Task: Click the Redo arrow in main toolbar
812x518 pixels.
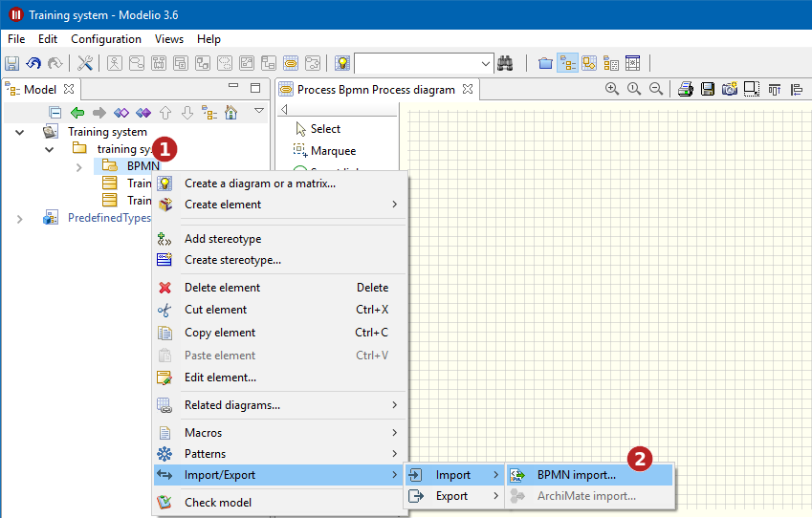Action: click(x=55, y=63)
